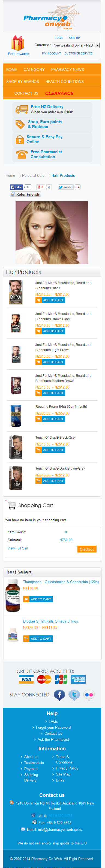The image size is (105, 868).
Task: Select the CLEARANCE menu item
Action: (x=59, y=93)
